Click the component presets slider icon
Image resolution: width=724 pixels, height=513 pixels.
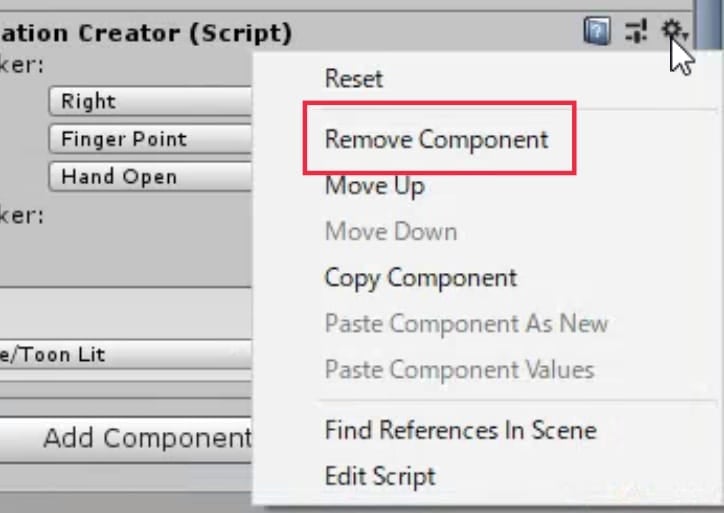coord(636,33)
